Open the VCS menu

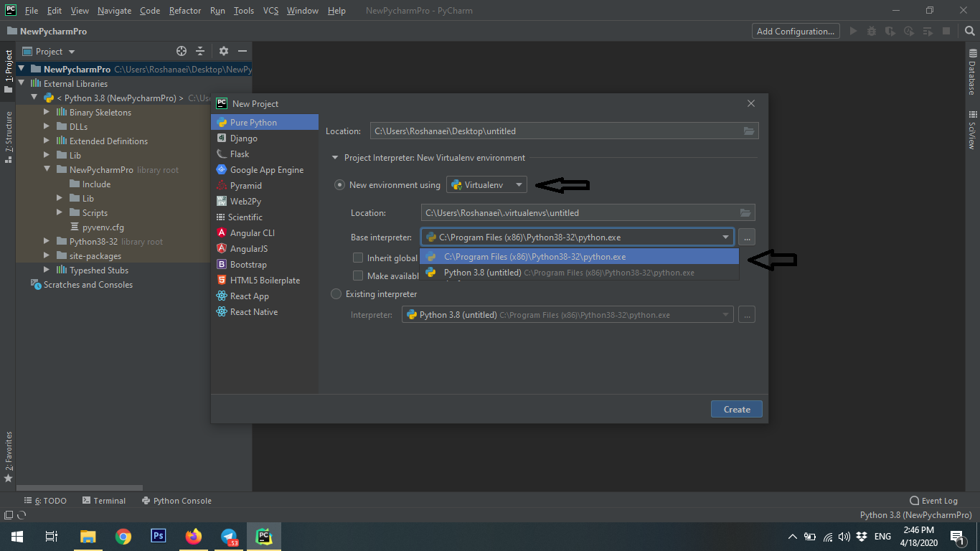click(x=271, y=11)
